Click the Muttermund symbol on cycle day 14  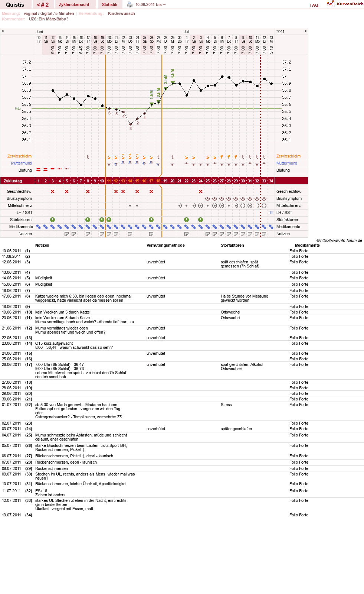point(130,162)
